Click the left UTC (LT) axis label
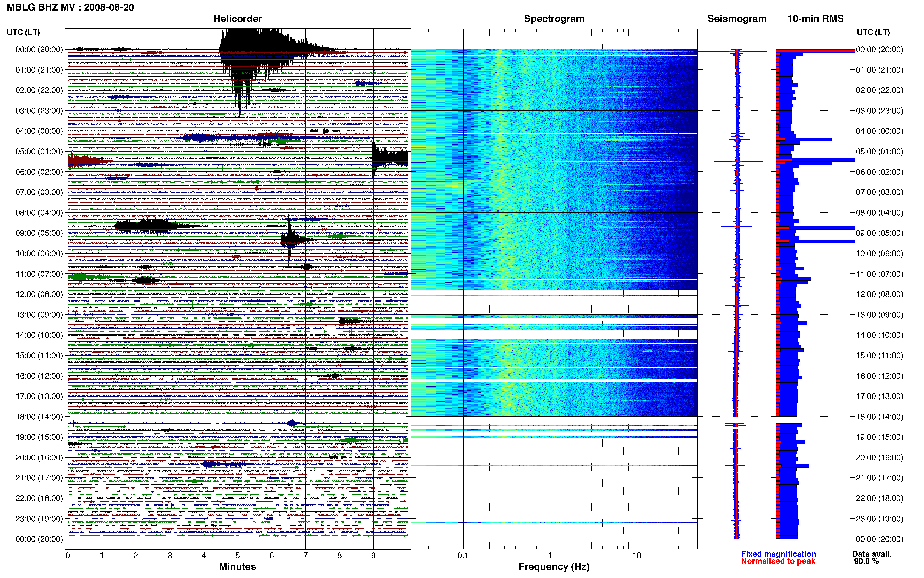 (x=23, y=32)
